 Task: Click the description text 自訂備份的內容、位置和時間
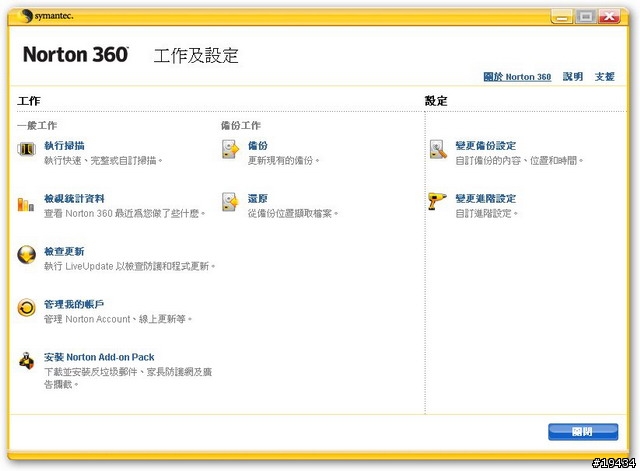pos(519,160)
